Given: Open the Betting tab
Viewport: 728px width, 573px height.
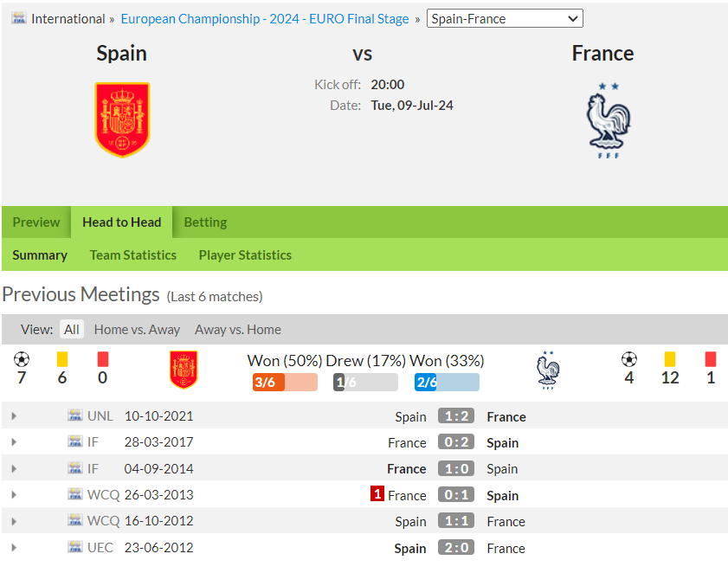Looking at the screenshot, I should 205,222.
